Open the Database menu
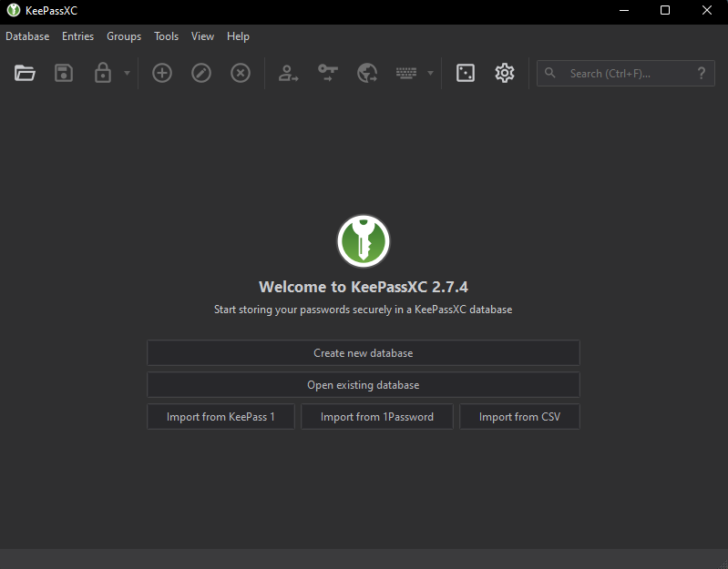 tap(27, 36)
